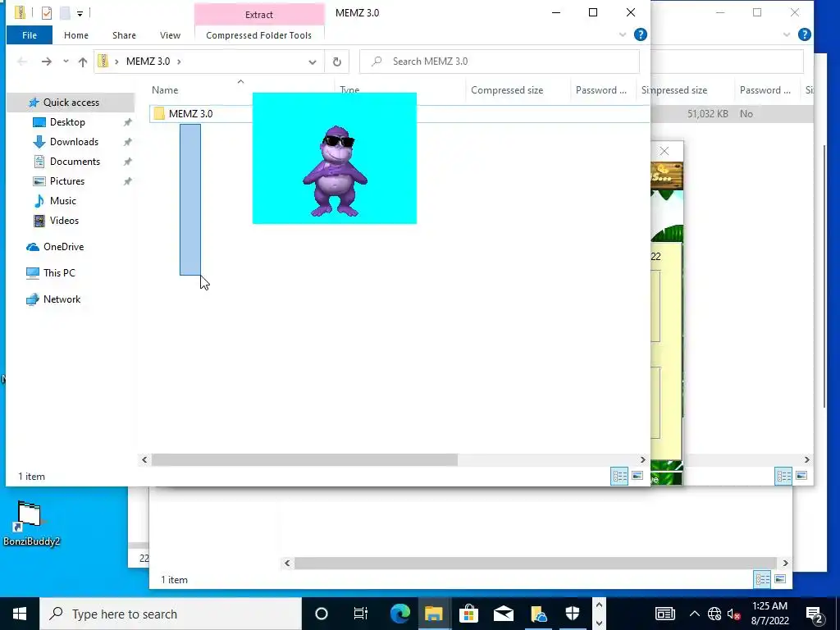Go forward with the forward arrow
This screenshot has height=630, width=840.
(x=47, y=62)
